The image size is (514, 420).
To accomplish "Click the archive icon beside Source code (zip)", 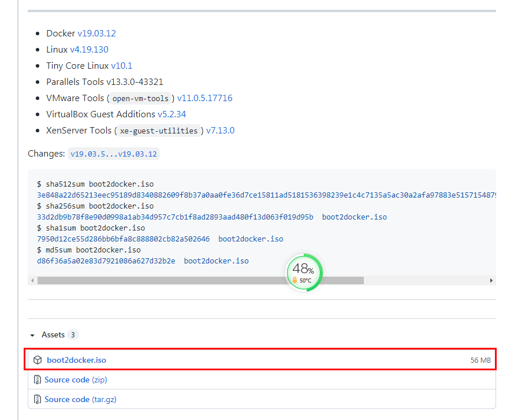I will pyautogui.click(x=38, y=380).
